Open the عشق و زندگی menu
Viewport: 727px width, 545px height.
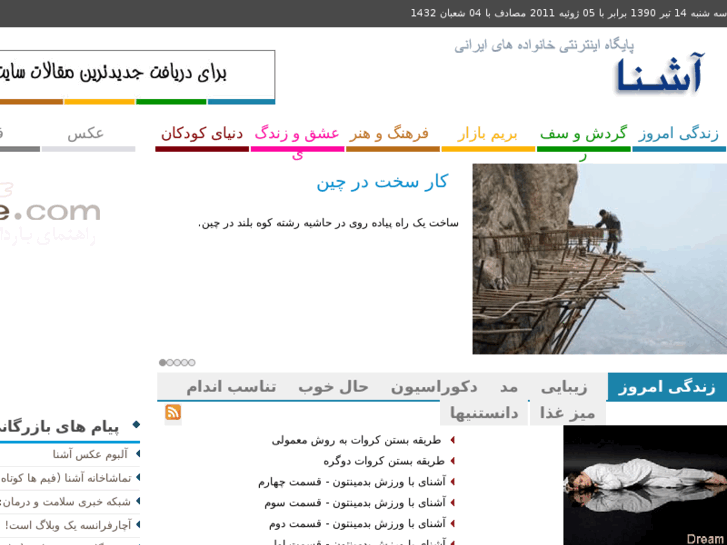pos(297,136)
